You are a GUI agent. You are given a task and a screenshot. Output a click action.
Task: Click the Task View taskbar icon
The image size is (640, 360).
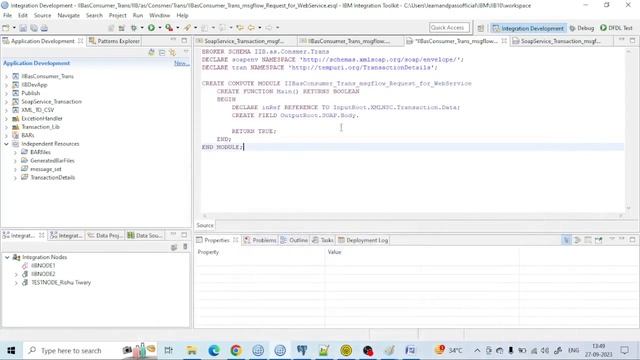(x=169, y=350)
